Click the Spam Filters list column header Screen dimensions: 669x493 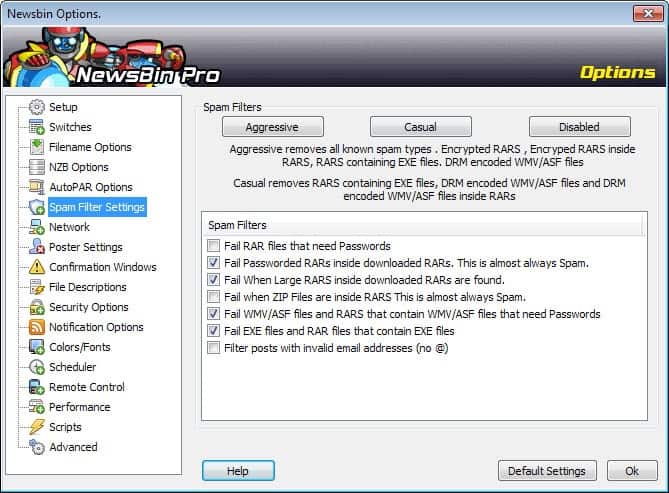[x=424, y=225]
